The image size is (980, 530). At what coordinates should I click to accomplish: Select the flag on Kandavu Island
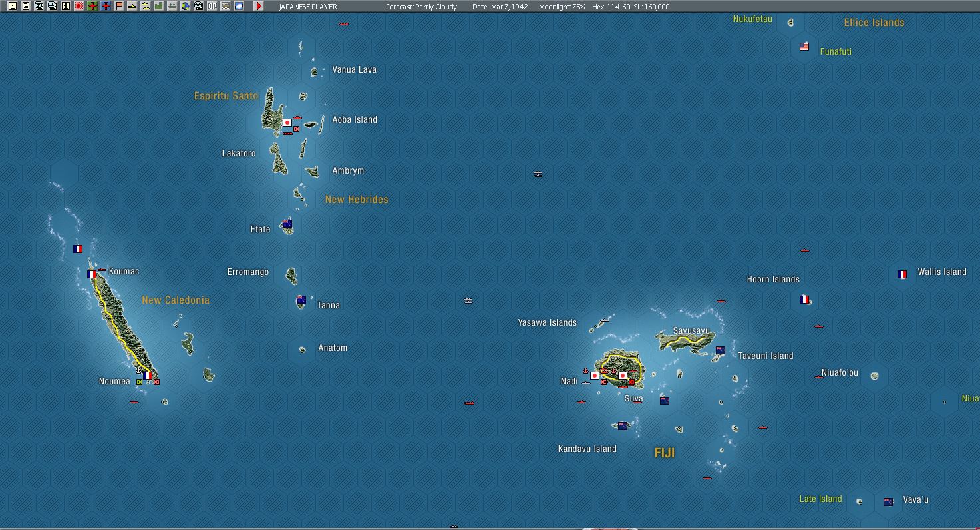623,426
